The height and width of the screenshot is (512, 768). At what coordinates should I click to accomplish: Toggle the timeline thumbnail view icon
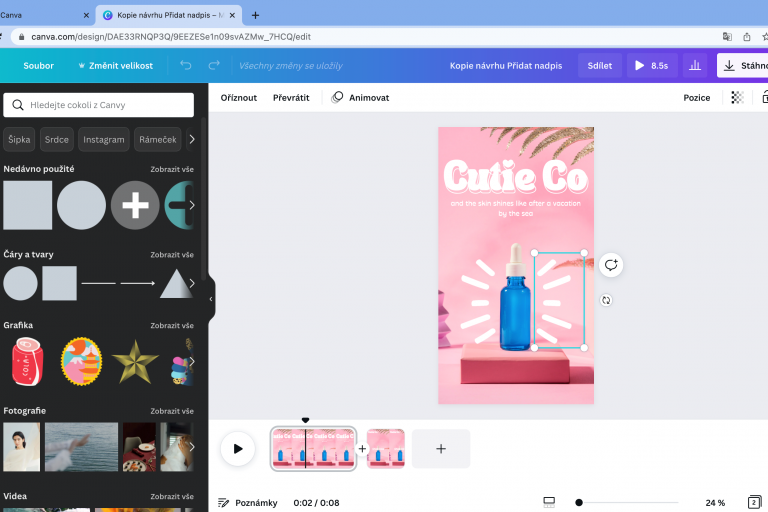(549, 502)
